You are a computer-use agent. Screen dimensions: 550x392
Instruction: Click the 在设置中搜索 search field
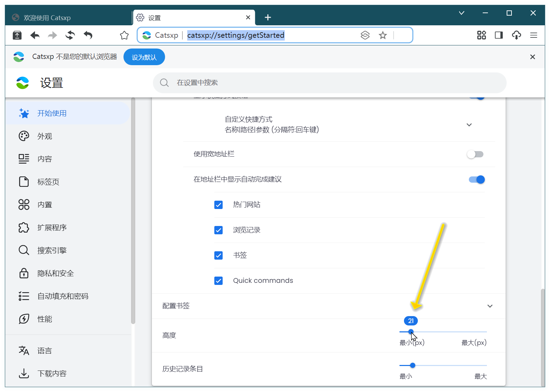330,83
